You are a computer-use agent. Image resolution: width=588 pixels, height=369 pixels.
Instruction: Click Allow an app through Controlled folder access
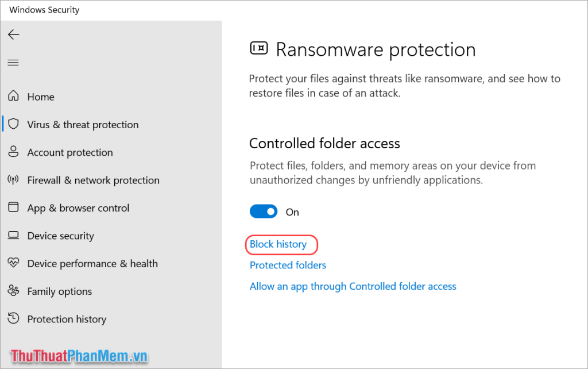tap(353, 286)
